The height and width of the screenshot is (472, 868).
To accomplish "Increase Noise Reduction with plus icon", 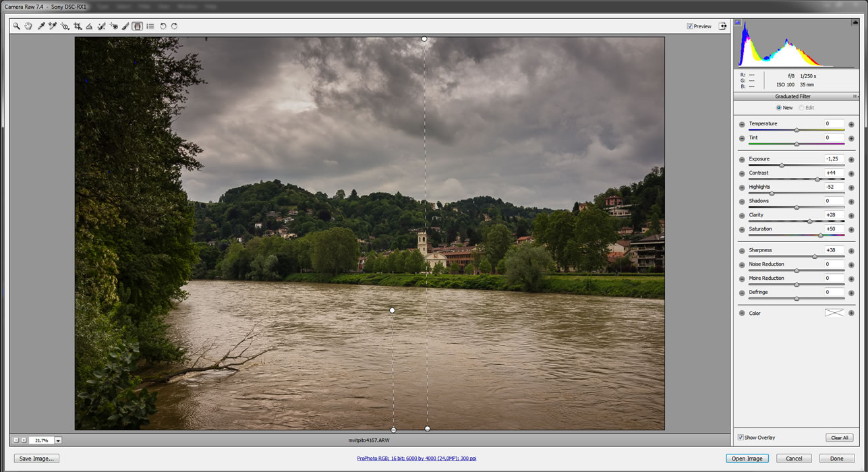I will pyautogui.click(x=851, y=264).
